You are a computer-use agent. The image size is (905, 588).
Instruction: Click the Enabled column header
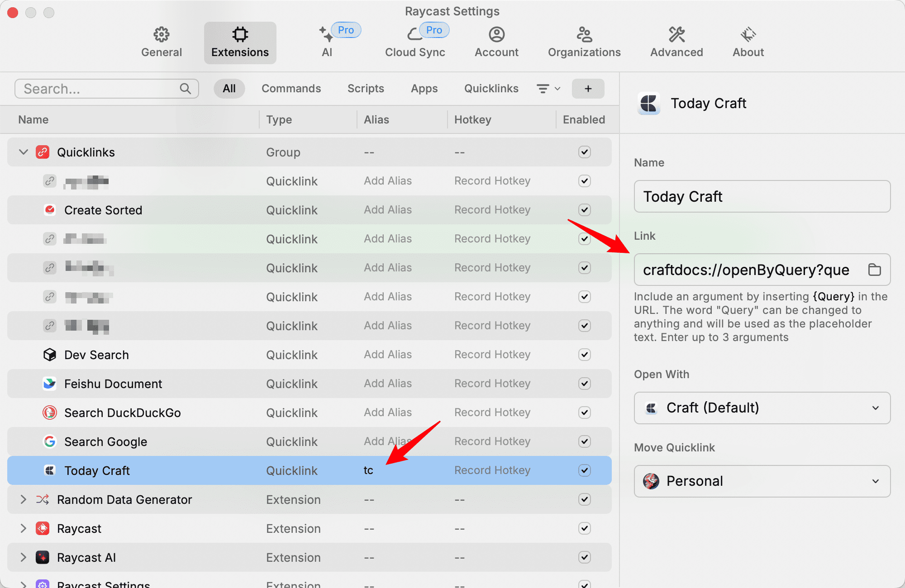coord(584,119)
